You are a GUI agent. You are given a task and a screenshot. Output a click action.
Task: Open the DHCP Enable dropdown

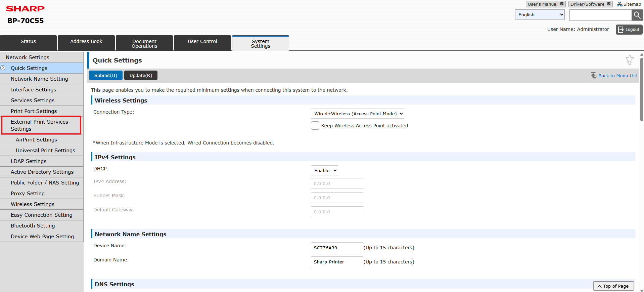pyautogui.click(x=324, y=170)
